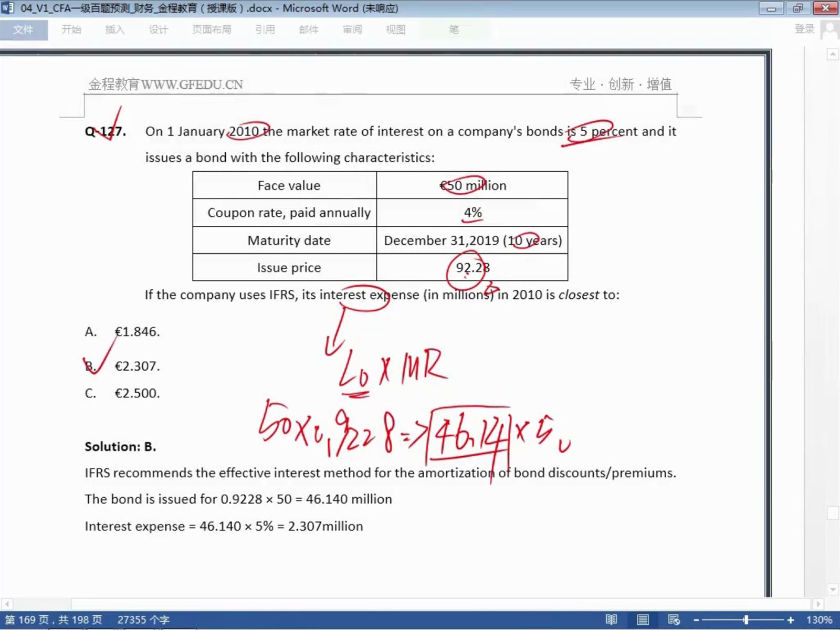Go to the 审阅 (Review) ribbon tab
The height and width of the screenshot is (630, 840).
coord(352,30)
